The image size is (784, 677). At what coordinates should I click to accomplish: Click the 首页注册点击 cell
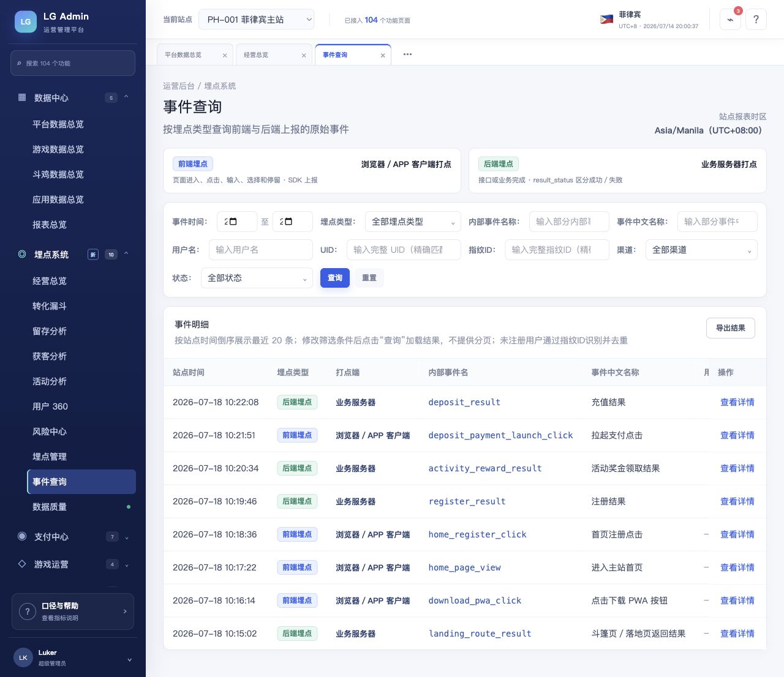617,534
